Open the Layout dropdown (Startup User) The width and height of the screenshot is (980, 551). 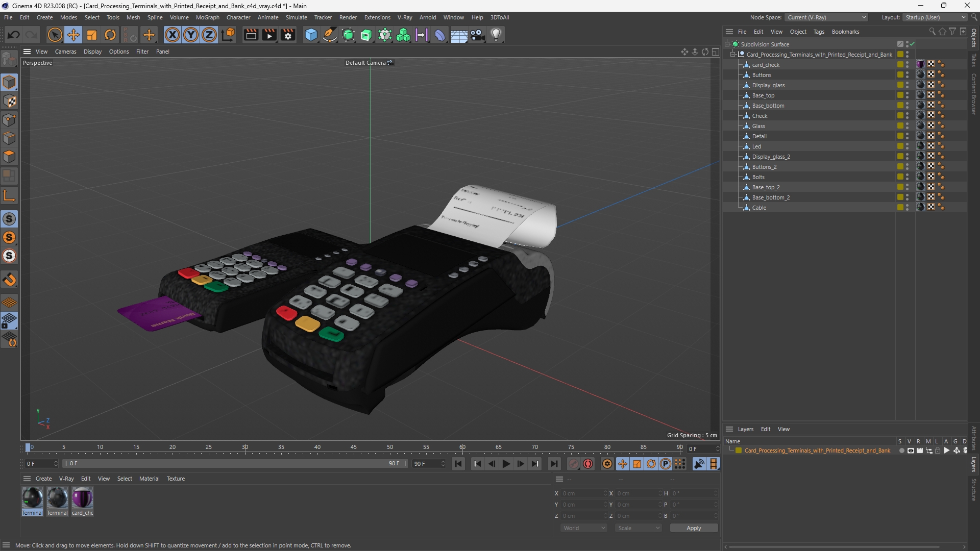tap(935, 17)
